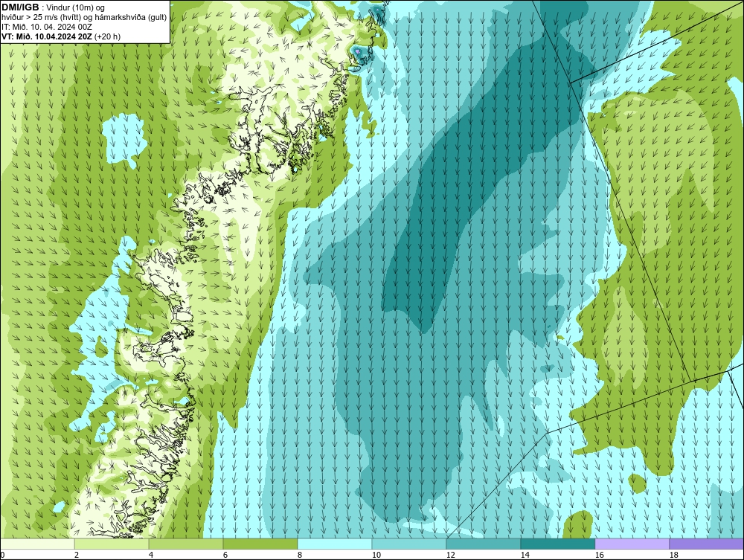Image resolution: width=744 pixels, height=560 pixels.
Task: Click the 'VT: Mið. 10.04.2024 20Z' valid time line
Action: [x=47, y=36]
